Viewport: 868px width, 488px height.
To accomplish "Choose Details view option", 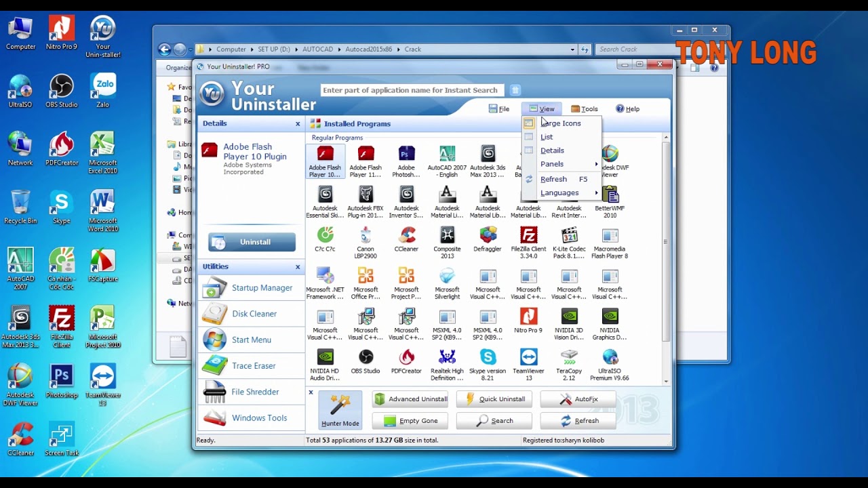I will (x=561, y=150).
